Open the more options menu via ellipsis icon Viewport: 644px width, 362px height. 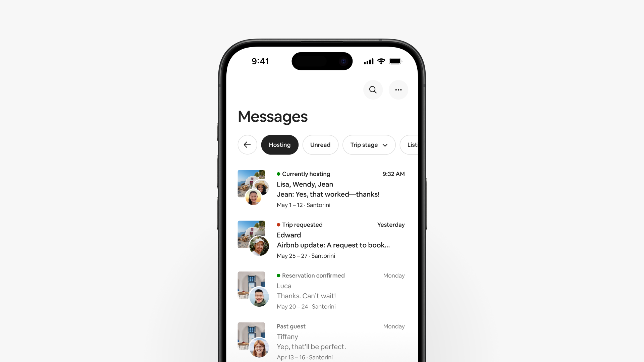pyautogui.click(x=398, y=89)
